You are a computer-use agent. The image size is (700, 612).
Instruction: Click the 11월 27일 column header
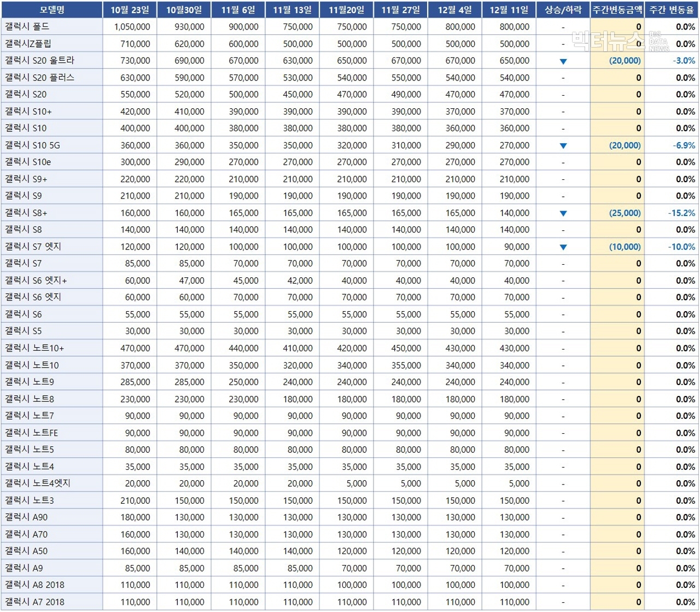400,10
